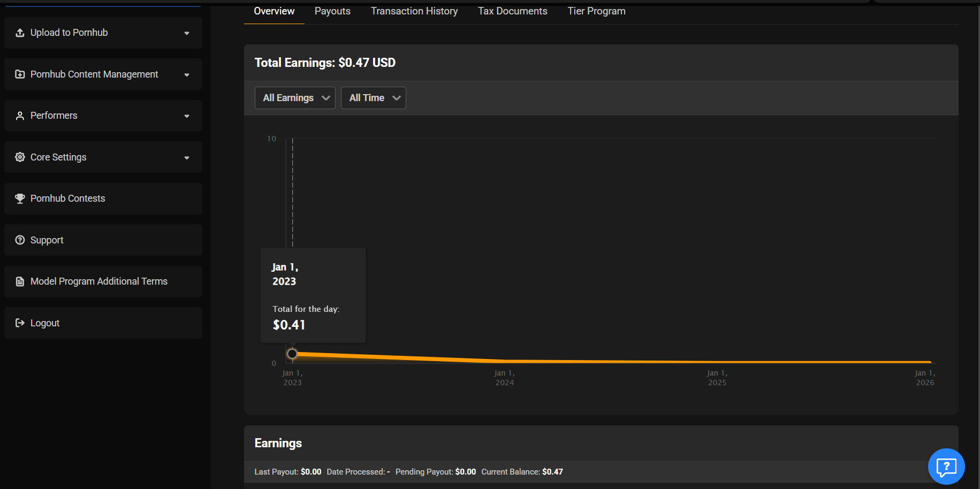The image size is (980, 489).
Task: Open the All Earnings dropdown
Action: click(x=295, y=98)
